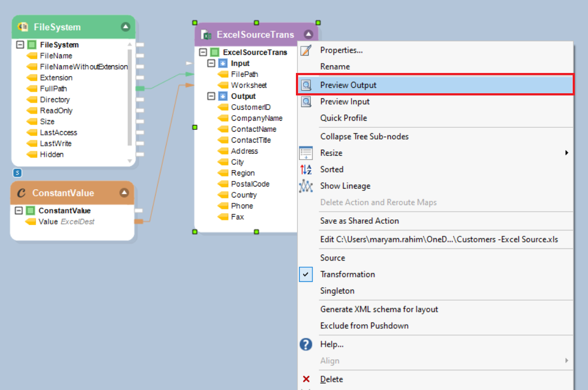The image size is (588, 390).
Task: Click the Preview Output magnifier icon
Action: pyautogui.click(x=306, y=85)
